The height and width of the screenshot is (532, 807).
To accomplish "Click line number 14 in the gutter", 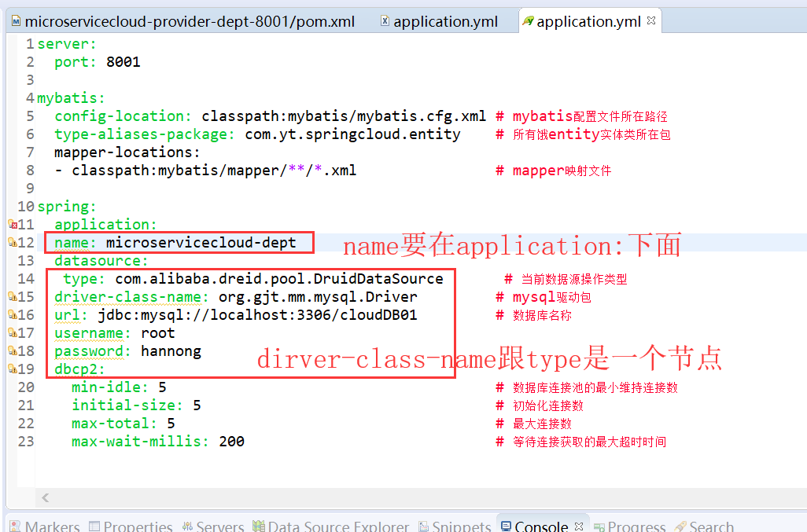I will (24, 278).
